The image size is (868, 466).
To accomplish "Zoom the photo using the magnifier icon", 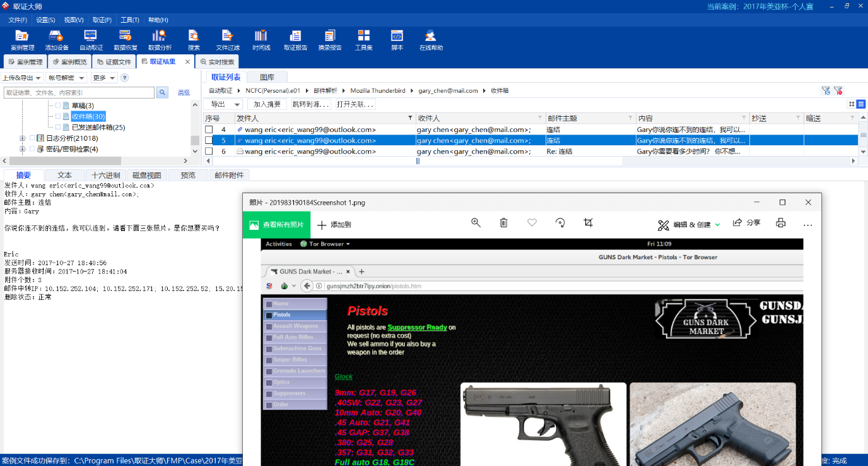I will pyautogui.click(x=476, y=223).
